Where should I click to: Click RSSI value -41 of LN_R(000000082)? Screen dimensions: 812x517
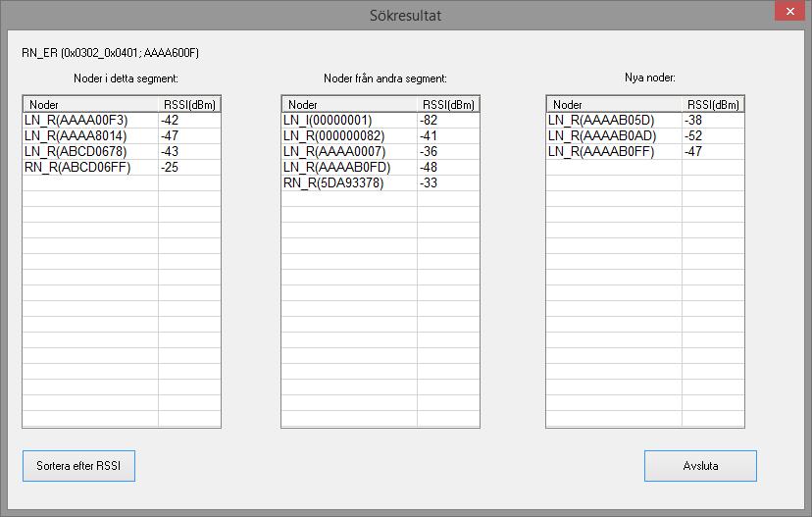click(429, 135)
